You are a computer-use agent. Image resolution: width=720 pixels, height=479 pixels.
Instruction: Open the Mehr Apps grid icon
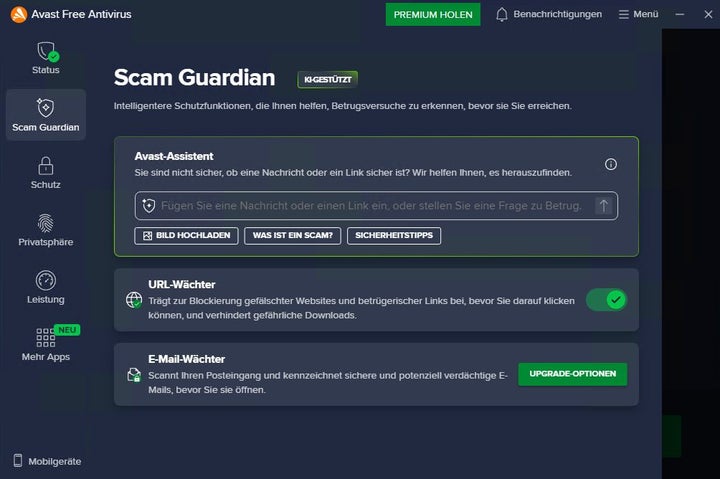[x=46, y=338]
